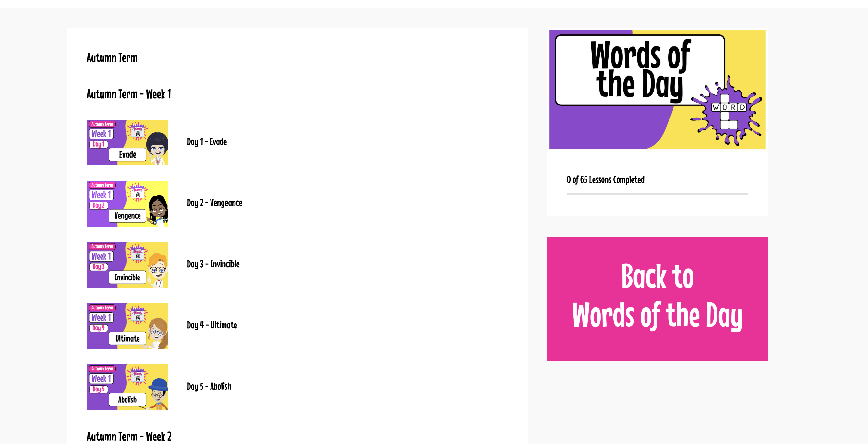The image size is (868, 444).
Task: Click Back to Words of the Day button
Action: point(657,298)
